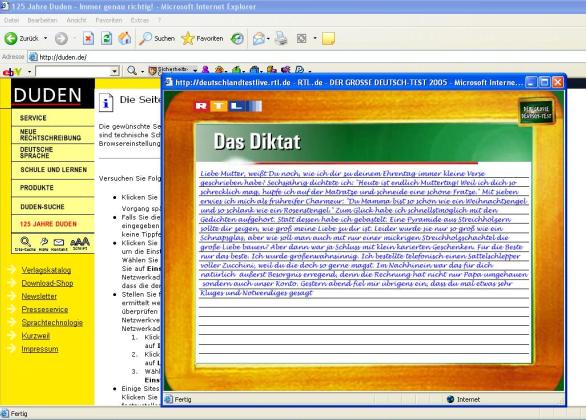Open the Download-Shop link
586x420 pixels.
47,283
